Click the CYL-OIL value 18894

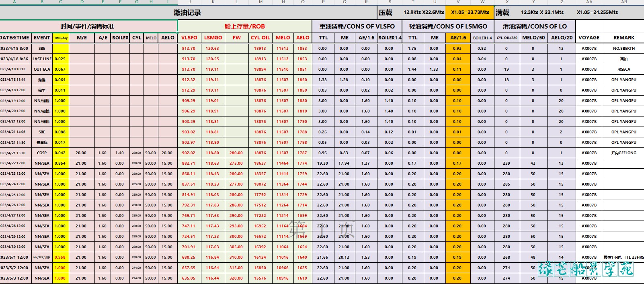260,69
